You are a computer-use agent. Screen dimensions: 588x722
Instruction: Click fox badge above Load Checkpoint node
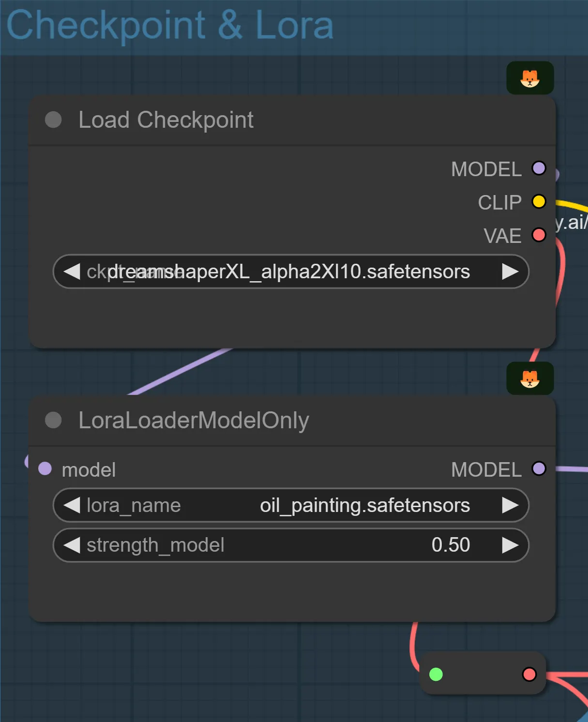coord(530,78)
